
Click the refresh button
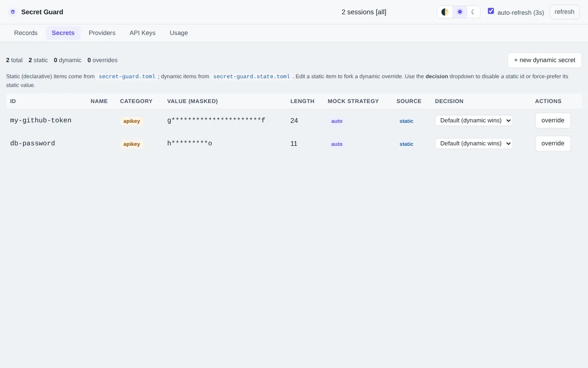[x=565, y=12]
